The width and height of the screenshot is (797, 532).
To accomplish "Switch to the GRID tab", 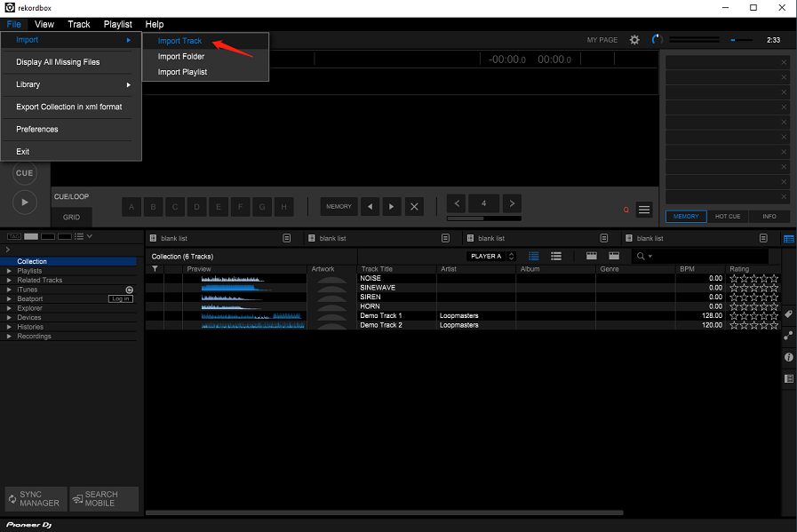I will tap(71, 217).
